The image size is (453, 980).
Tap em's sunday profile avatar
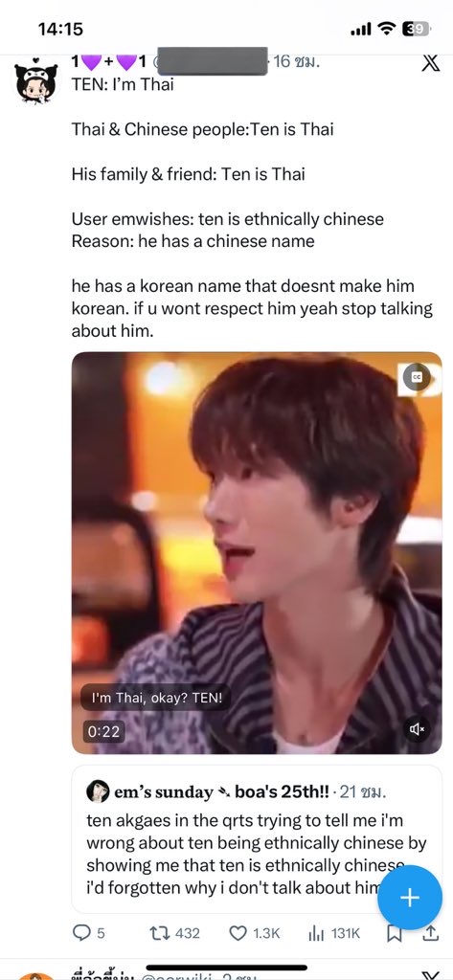[98, 791]
